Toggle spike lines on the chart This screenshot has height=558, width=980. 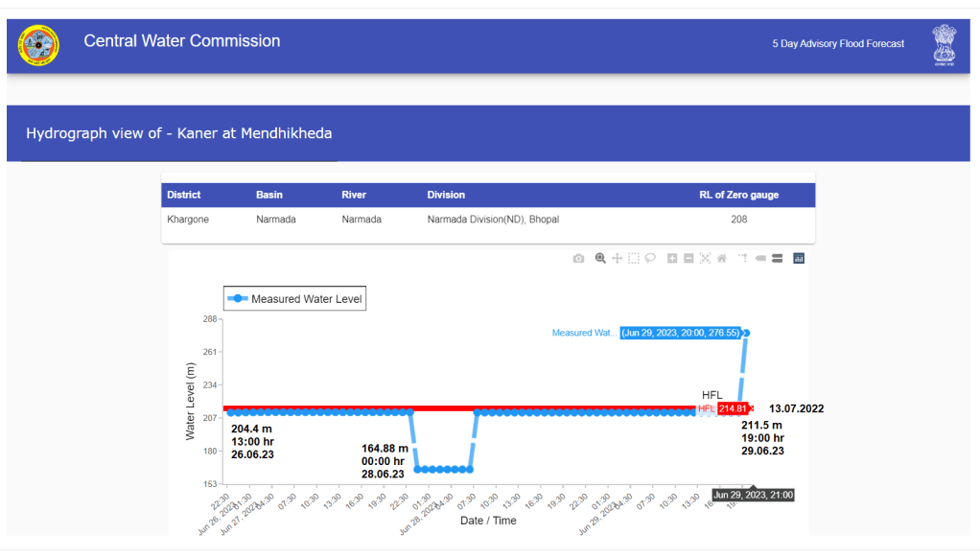(x=742, y=258)
